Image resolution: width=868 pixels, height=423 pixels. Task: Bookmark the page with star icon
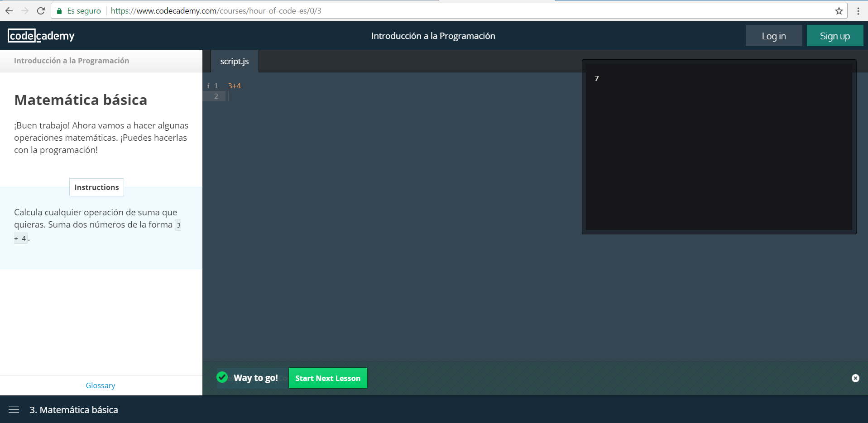839,11
